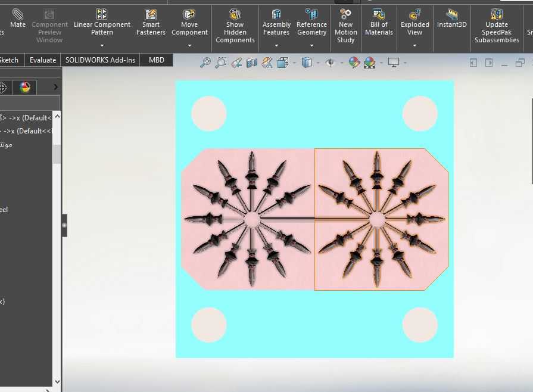Click Zoom to Fit magnifier icon
This screenshot has height=392, width=533.
(x=205, y=63)
